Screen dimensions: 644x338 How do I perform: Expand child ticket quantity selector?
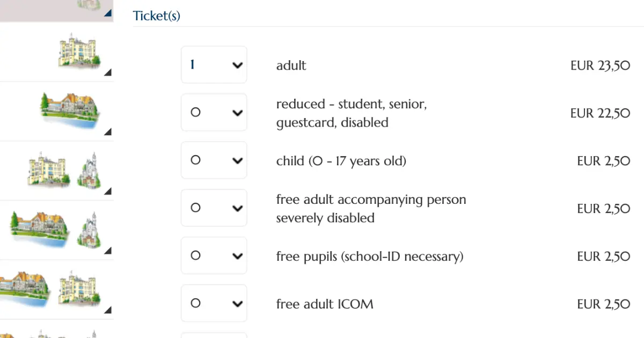coord(214,160)
